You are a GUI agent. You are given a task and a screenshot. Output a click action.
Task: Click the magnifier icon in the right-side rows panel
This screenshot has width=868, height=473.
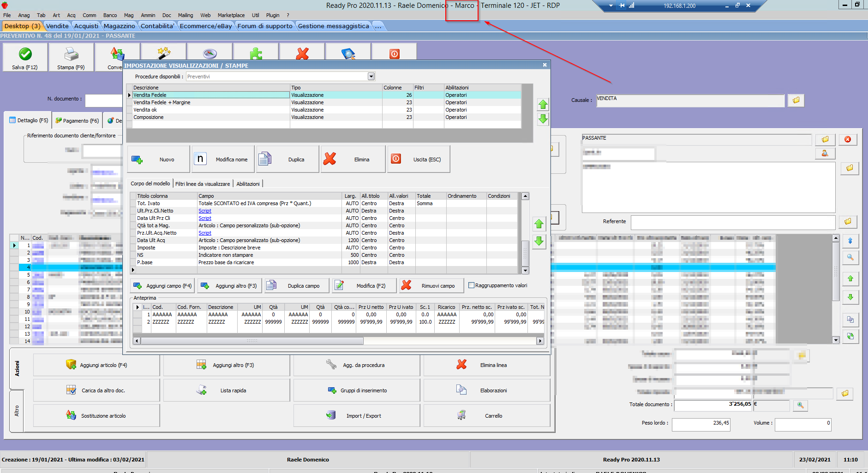coord(850,258)
